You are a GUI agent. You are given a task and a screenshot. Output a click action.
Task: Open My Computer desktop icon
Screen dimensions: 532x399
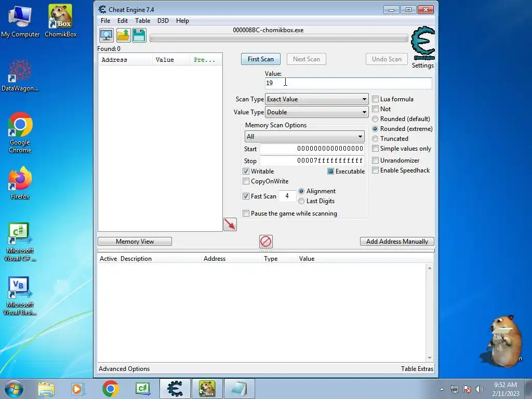[x=20, y=21]
